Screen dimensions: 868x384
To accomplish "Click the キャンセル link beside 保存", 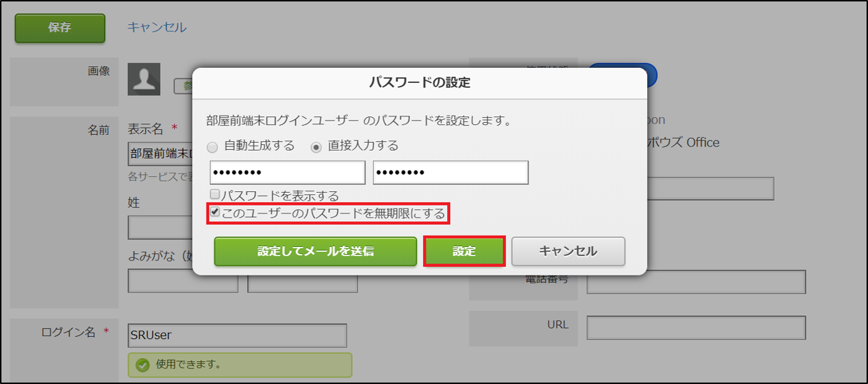I will 156,27.
